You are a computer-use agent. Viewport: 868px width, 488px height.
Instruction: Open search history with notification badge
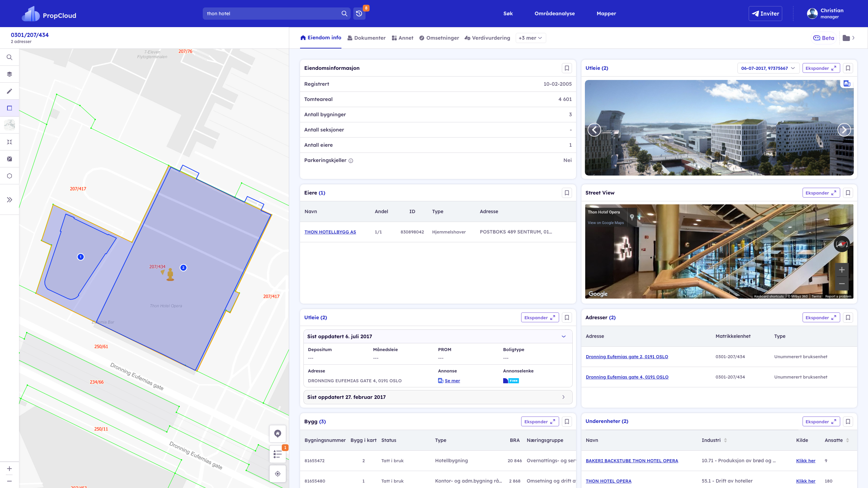[x=359, y=14]
